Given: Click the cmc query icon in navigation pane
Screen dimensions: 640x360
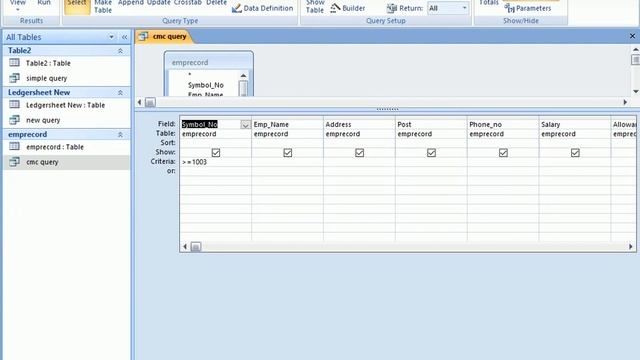Looking at the screenshot, I should [14, 162].
